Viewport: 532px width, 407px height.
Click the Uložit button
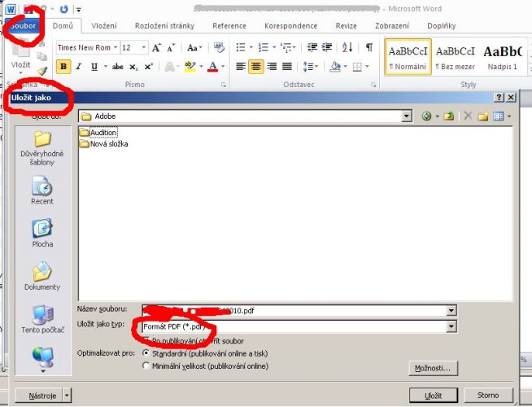[434, 396]
